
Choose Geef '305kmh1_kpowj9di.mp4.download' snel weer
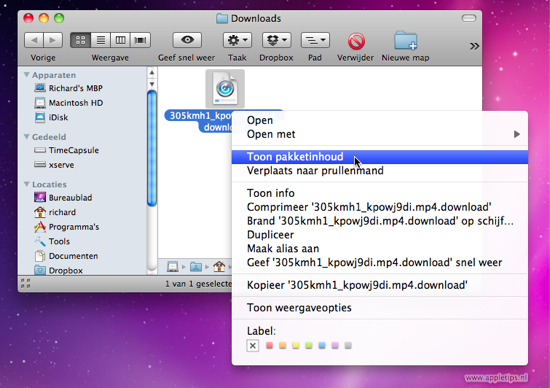click(x=380, y=262)
